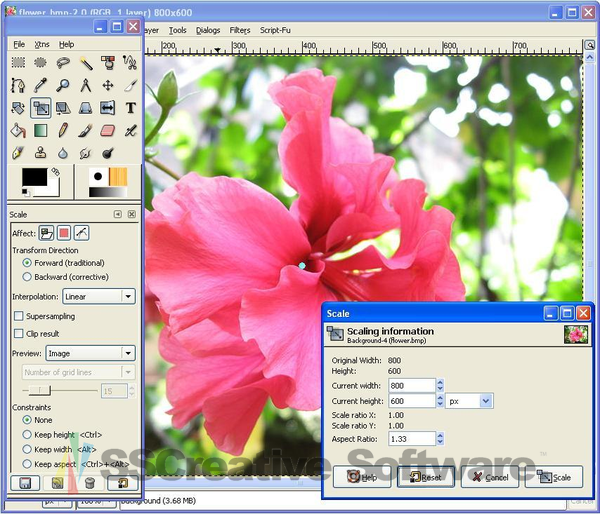The height and width of the screenshot is (514, 600).
Task: Open the Filters menu
Action: coord(240,30)
